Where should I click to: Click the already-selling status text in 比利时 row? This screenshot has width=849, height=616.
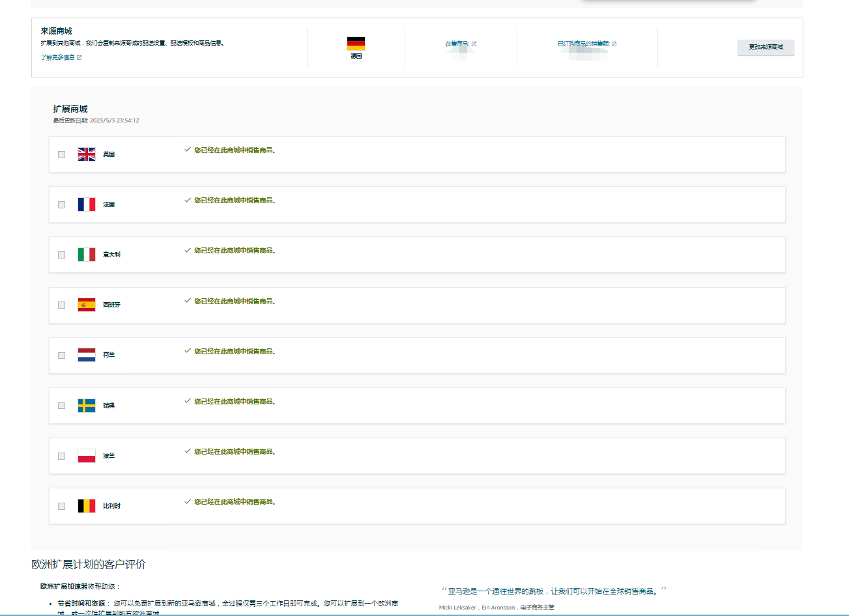(x=235, y=502)
